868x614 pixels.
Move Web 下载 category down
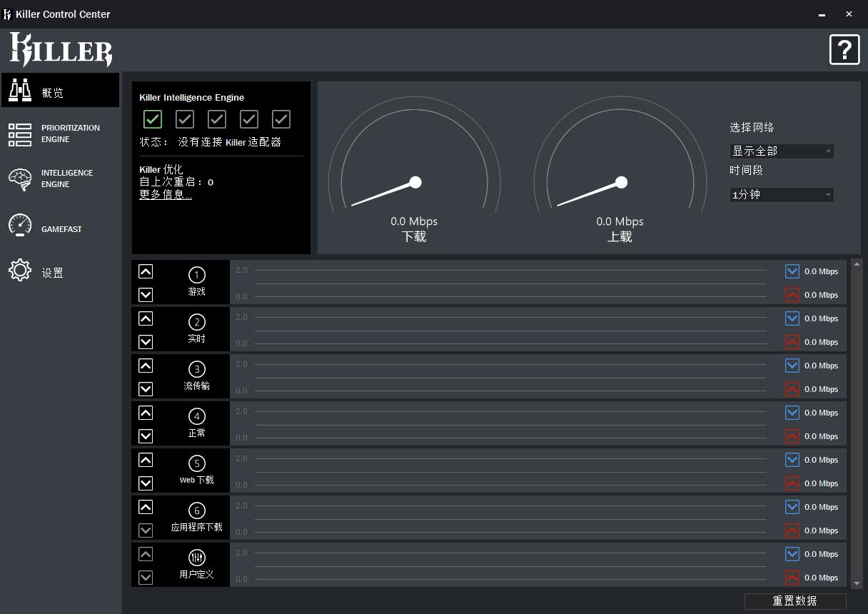(146, 483)
